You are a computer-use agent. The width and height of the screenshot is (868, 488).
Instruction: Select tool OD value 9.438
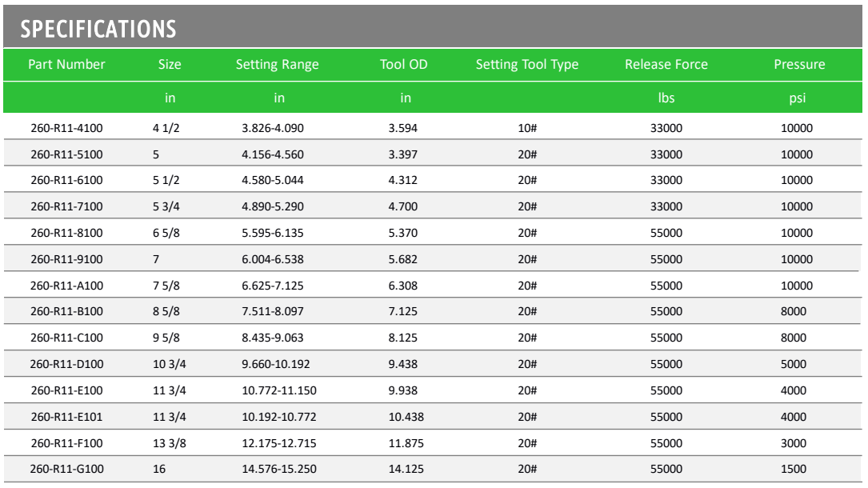[403, 364]
